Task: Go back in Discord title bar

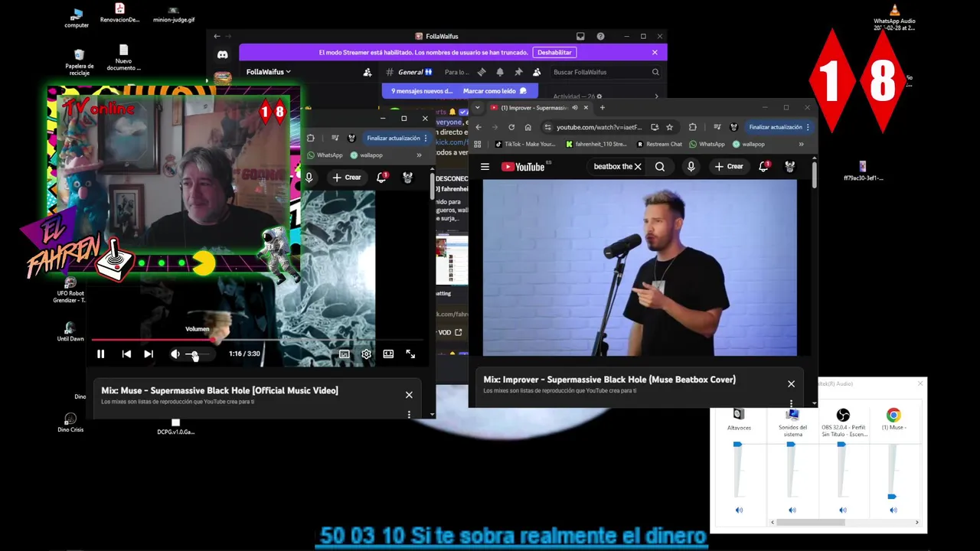Action: pyautogui.click(x=217, y=36)
